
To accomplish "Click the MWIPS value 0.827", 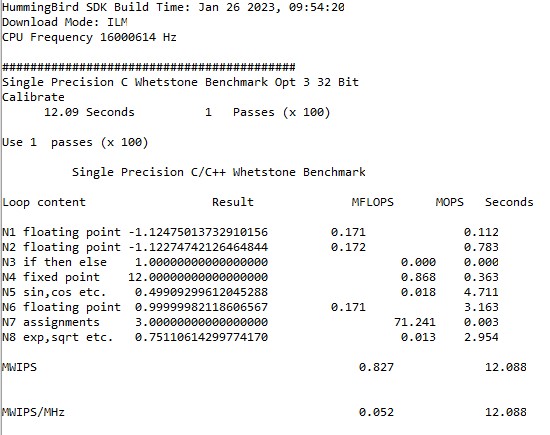I will tap(376, 367).
